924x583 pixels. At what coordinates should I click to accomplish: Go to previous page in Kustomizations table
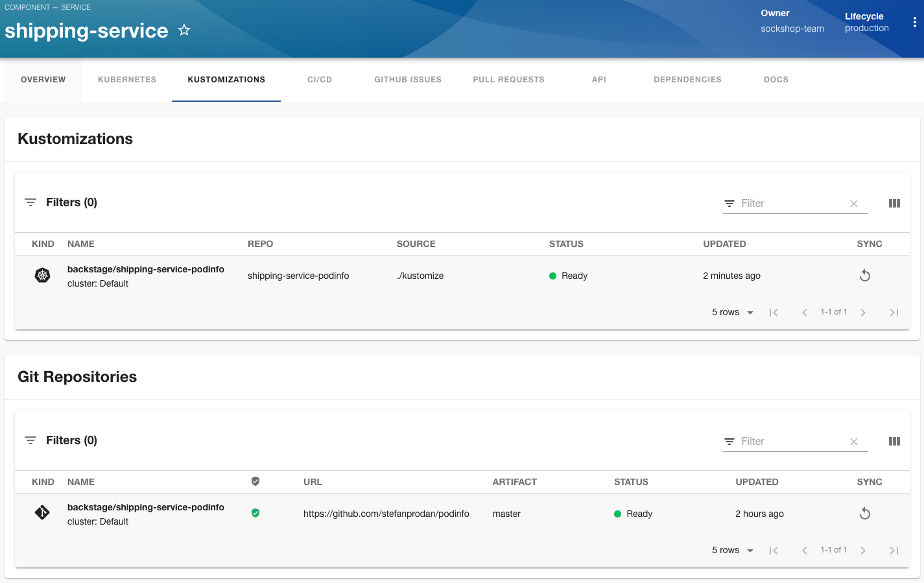click(805, 313)
